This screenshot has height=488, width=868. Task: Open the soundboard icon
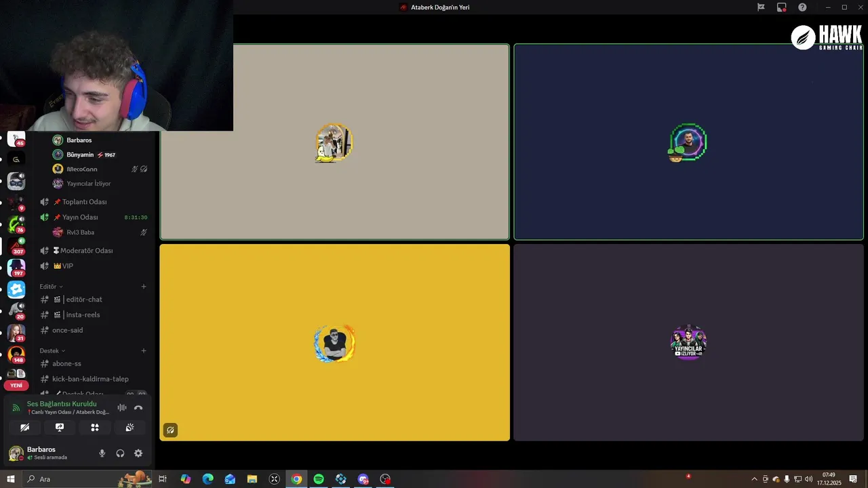pyautogui.click(x=130, y=428)
